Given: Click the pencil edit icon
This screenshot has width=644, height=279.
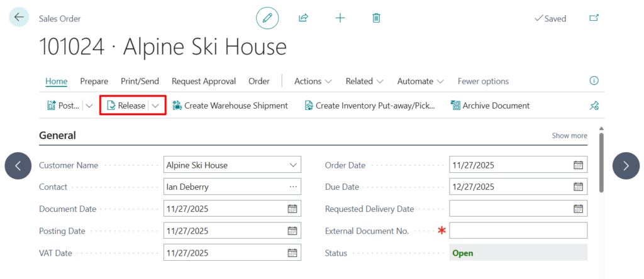Looking at the screenshot, I should click(x=267, y=18).
